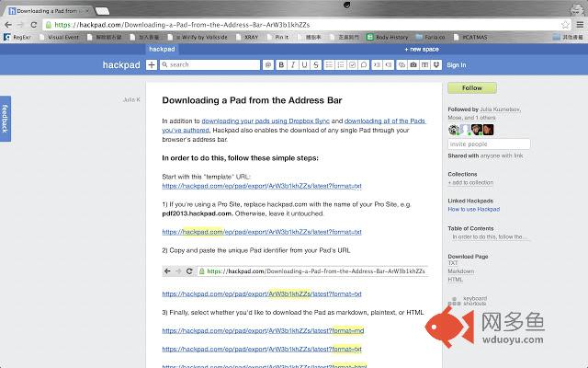The image size is (588, 368).
Task: Click '+ new space'
Action: pos(422,49)
